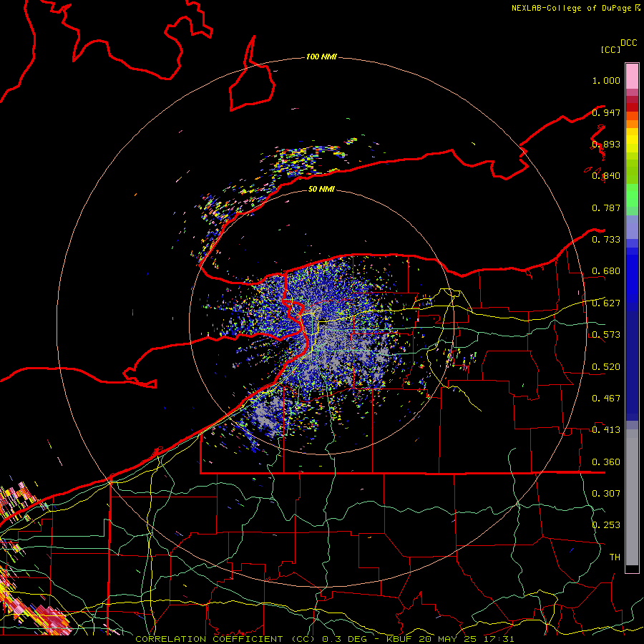Pick the bright green segment of the color bar
This screenshot has height=644, width=644.
pyautogui.click(x=632, y=195)
